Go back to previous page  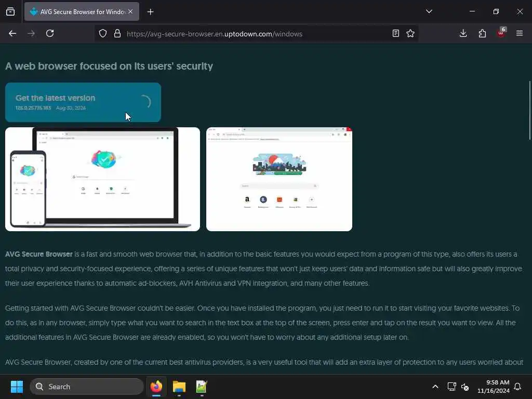point(12,33)
